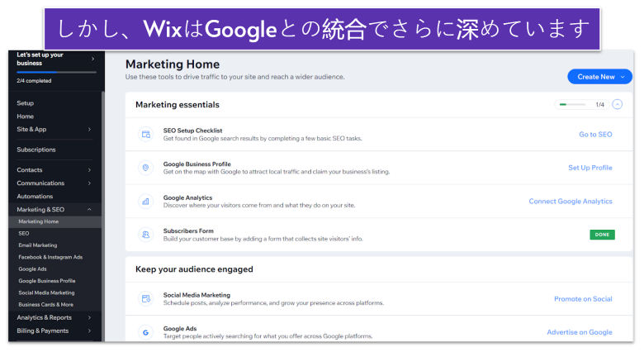The height and width of the screenshot is (352, 644).
Task: Open Setup in the sidebar
Action: pos(25,103)
